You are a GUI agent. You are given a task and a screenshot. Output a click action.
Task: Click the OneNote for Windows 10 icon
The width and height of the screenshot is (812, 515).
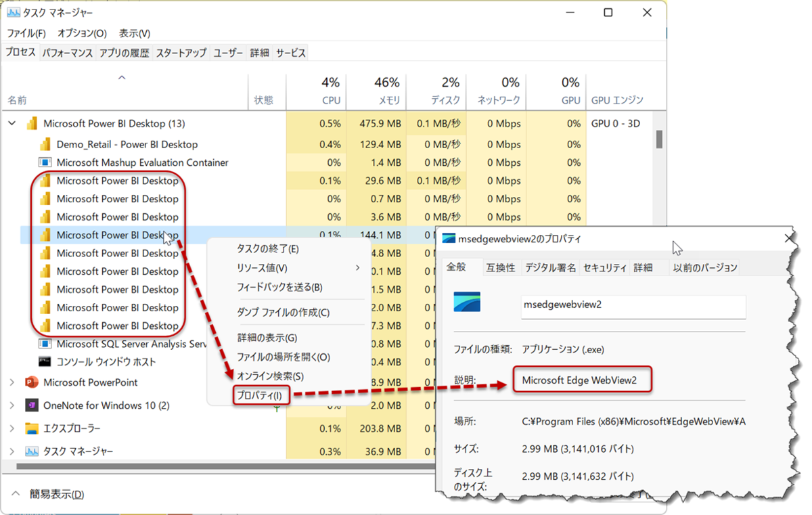(31, 405)
